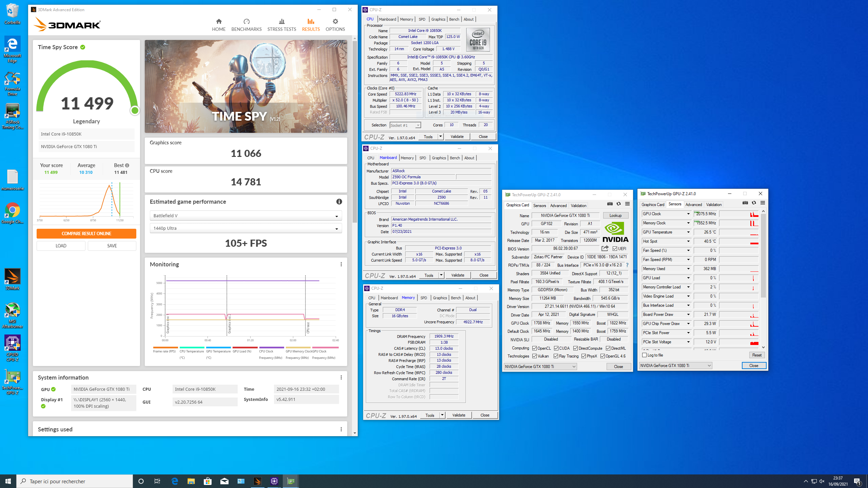Open CPUID CPU-Z desktop shortcut
This screenshot has height=488, width=868.
[x=13, y=348]
